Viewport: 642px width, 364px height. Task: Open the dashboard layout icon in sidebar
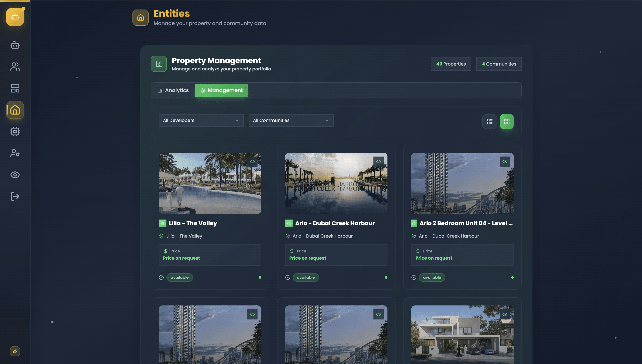point(15,88)
